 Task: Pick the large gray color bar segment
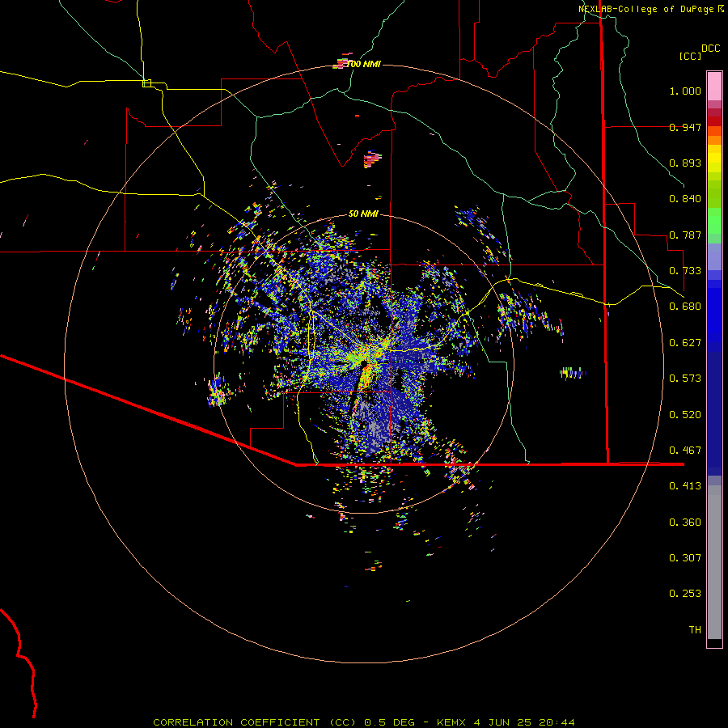714,562
